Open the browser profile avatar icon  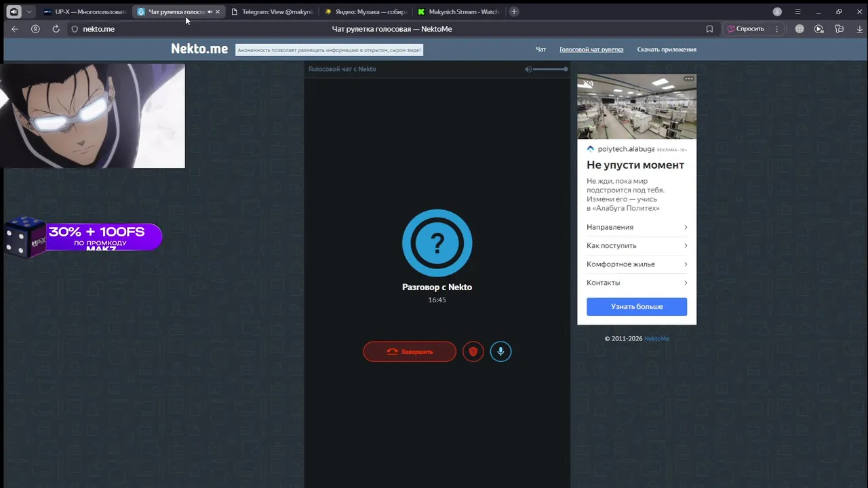[777, 12]
